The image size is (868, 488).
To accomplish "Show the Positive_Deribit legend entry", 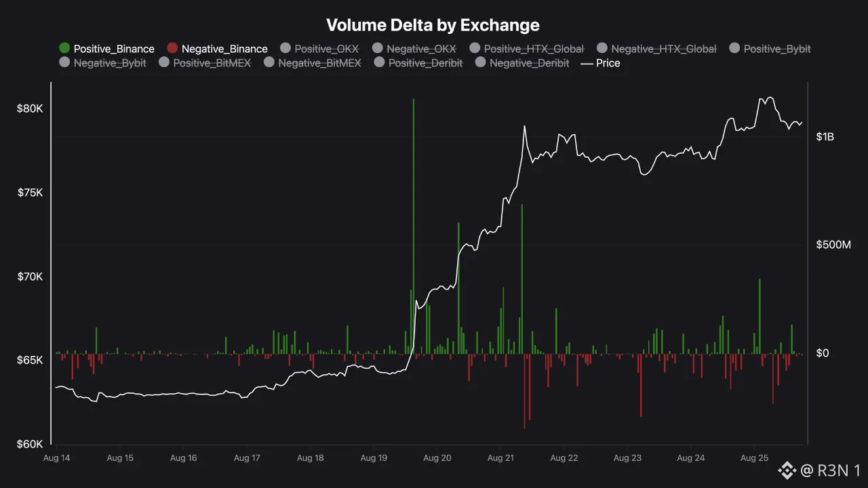I will click(418, 63).
